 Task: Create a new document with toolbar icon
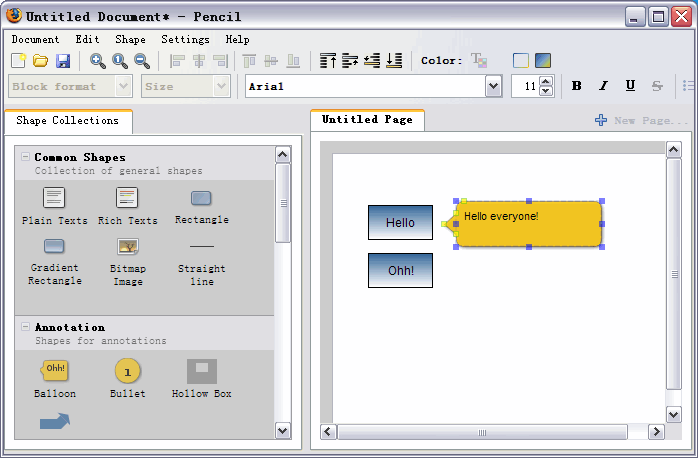click(x=18, y=61)
